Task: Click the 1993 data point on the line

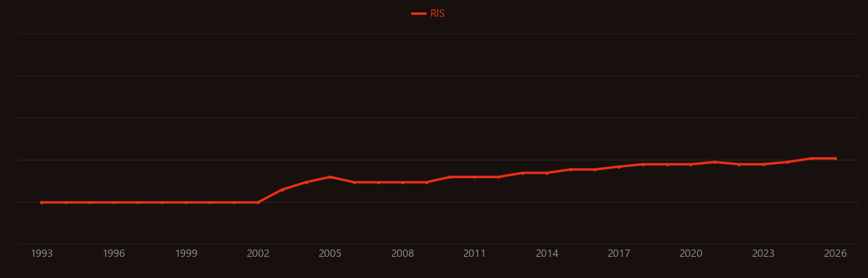Action: click(x=42, y=202)
